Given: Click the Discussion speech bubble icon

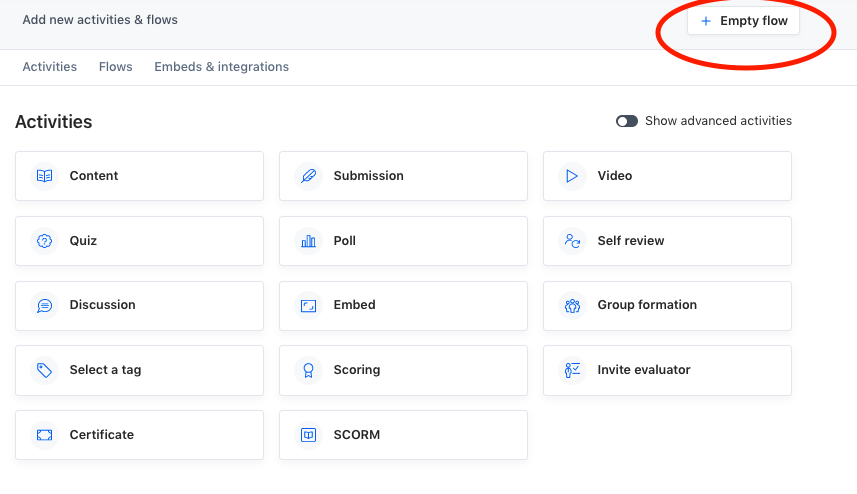Looking at the screenshot, I should [44, 305].
